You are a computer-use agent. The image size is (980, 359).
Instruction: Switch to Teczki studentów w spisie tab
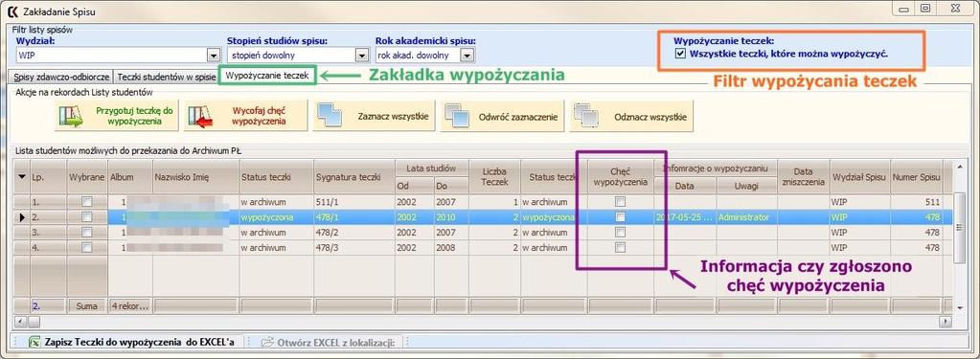[167, 77]
